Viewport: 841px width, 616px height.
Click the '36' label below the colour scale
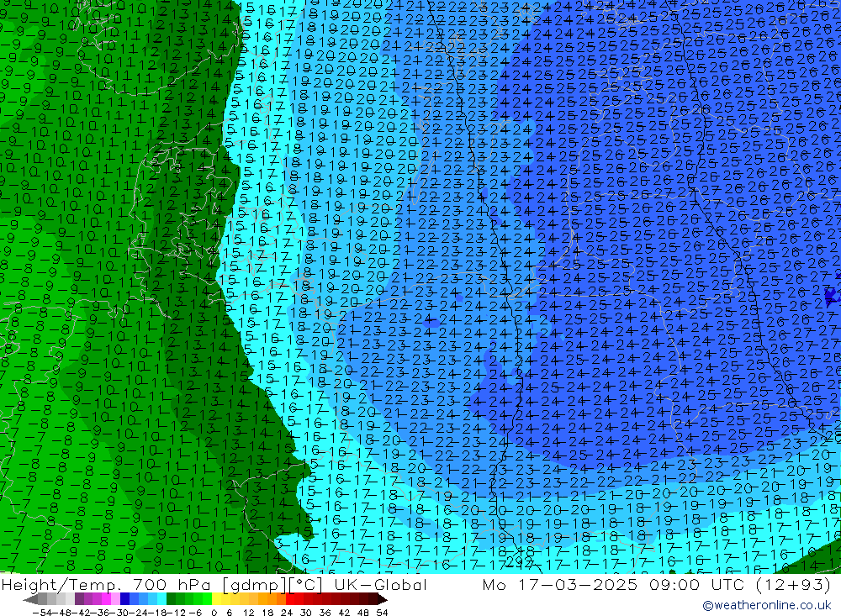pos(325,613)
